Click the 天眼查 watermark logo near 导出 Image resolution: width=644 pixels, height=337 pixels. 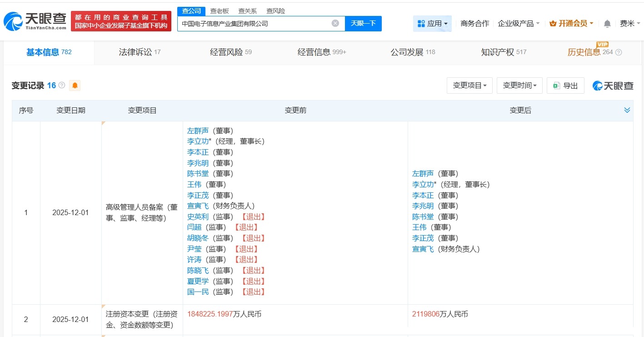pyautogui.click(x=612, y=86)
